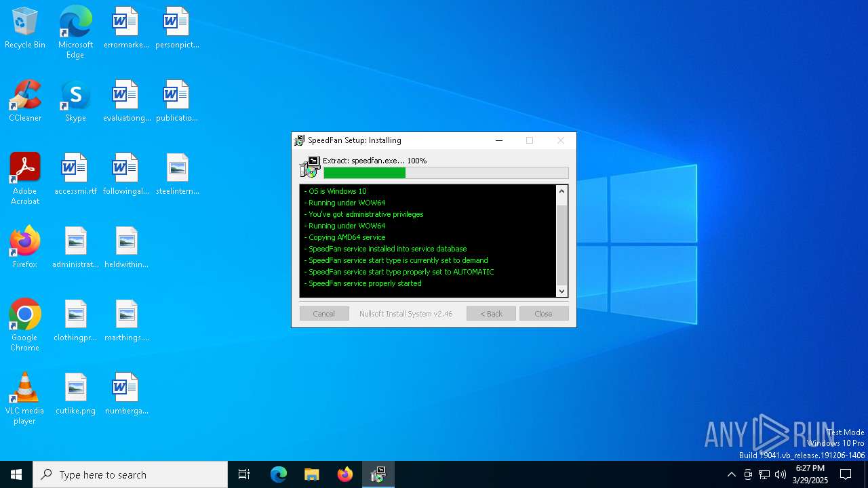Image resolution: width=868 pixels, height=488 pixels.
Task: Click log line 'OS is Windows 10'
Action: coord(336,191)
